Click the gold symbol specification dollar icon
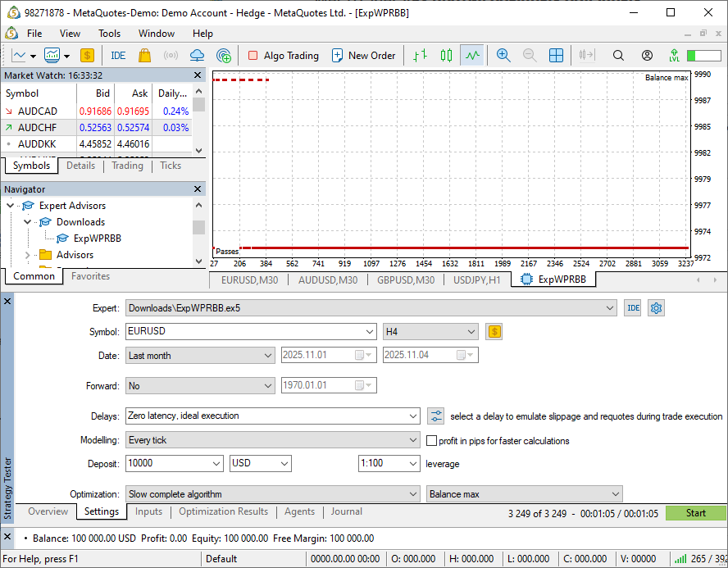Viewport: 728px width, 568px height. (494, 332)
